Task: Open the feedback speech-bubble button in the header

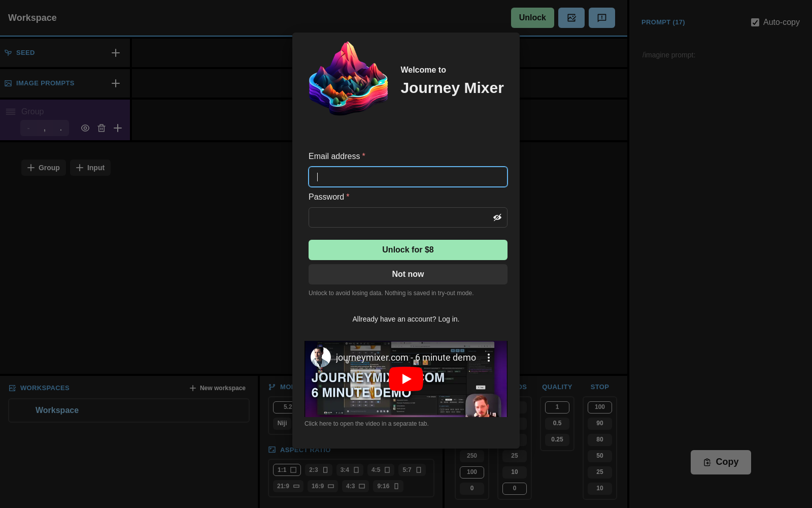Action: [x=602, y=18]
